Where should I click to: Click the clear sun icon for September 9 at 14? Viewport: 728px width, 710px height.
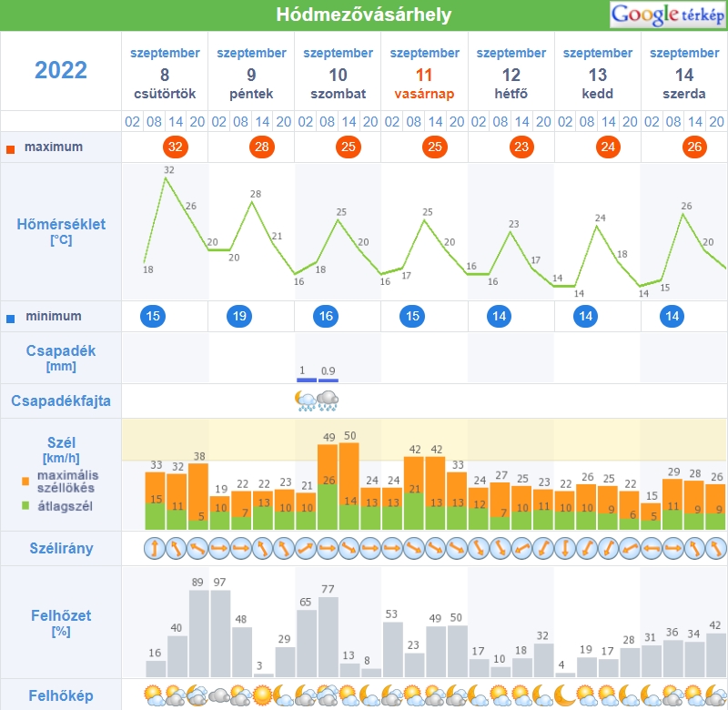(262, 695)
